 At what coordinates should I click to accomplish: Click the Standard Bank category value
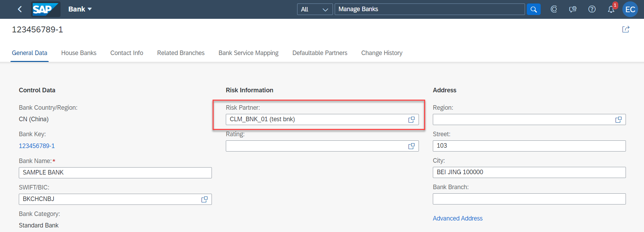39,225
